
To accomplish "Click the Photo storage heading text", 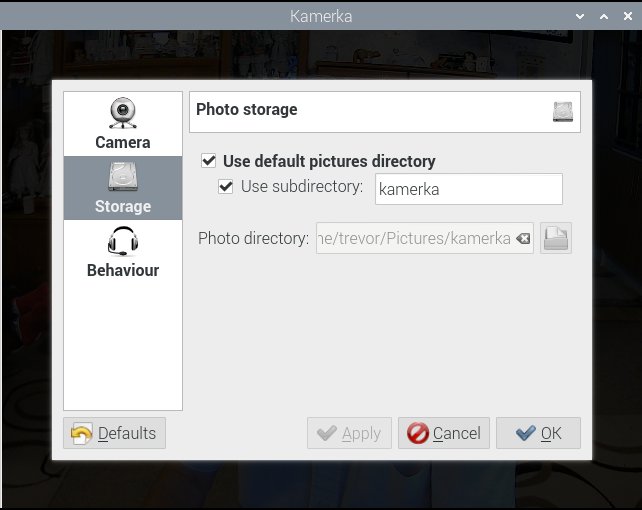I will 246,110.
